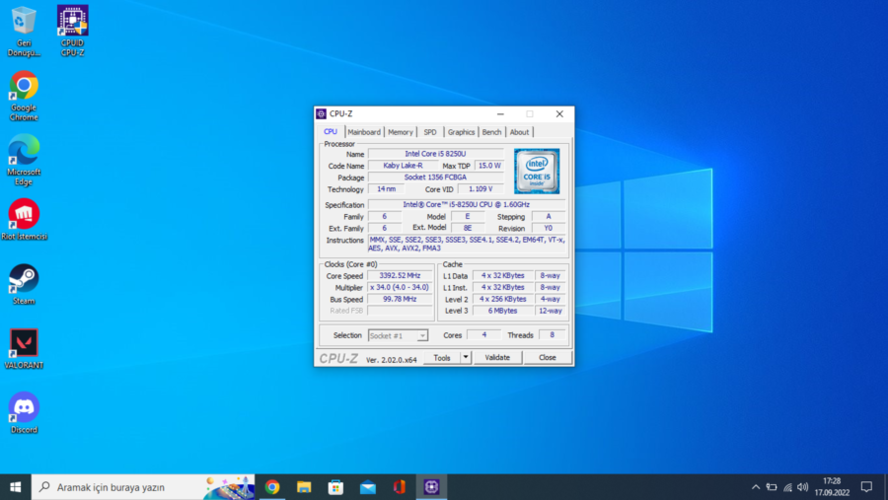888x500 pixels.
Task: Switch to the Bench tab
Action: click(x=492, y=132)
